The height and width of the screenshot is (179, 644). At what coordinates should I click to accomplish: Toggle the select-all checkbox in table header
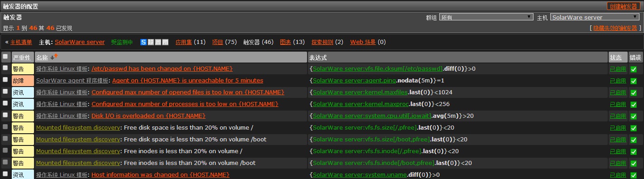click(5, 57)
